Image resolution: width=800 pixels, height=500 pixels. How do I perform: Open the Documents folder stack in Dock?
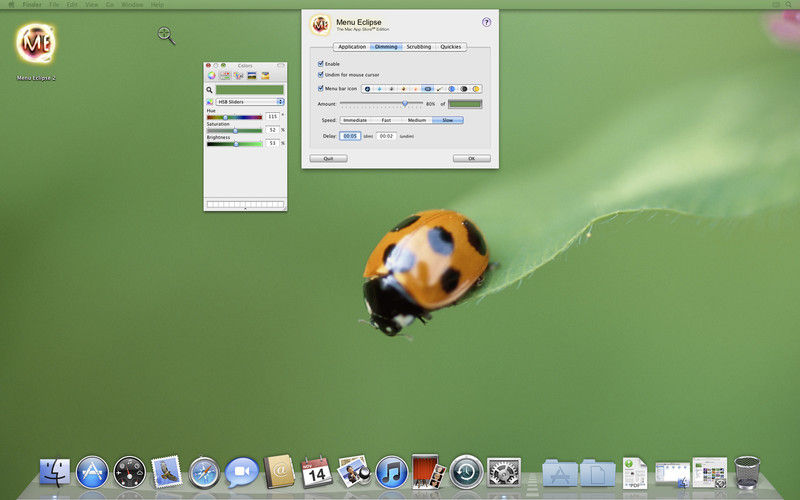[597, 472]
